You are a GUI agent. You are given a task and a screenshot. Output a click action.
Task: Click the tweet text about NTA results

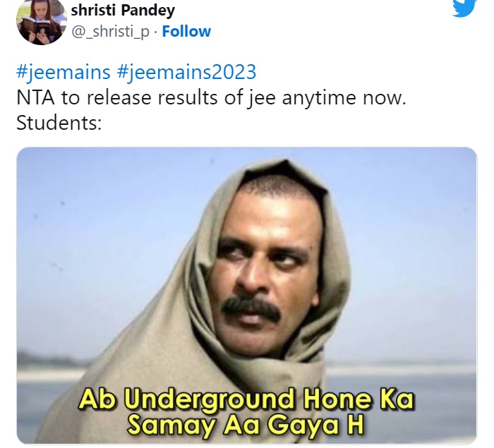211,97
